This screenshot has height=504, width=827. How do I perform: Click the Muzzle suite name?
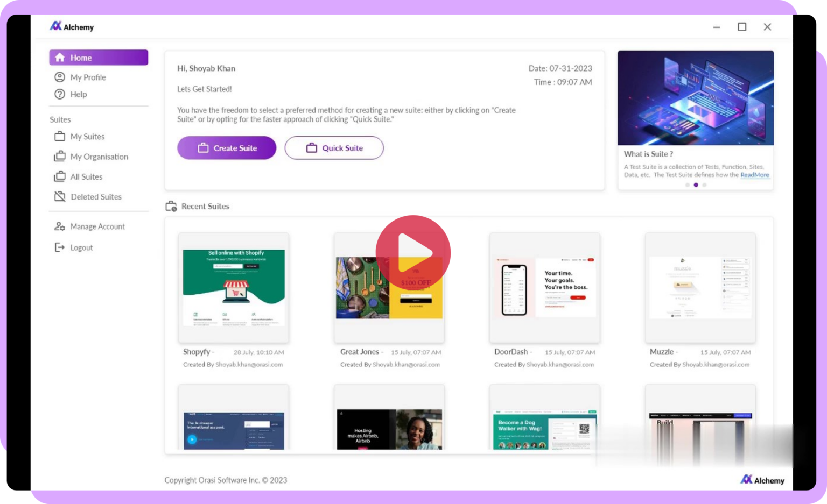pos(662,352)
